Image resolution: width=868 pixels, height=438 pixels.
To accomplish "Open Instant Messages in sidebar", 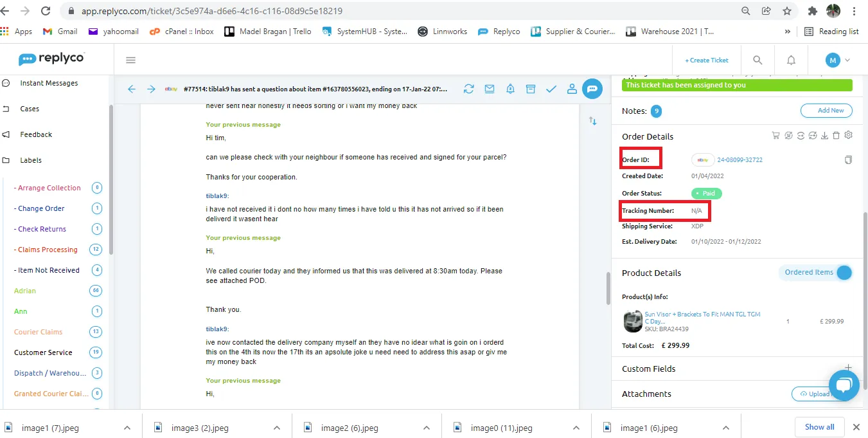I will click(49, 83).
